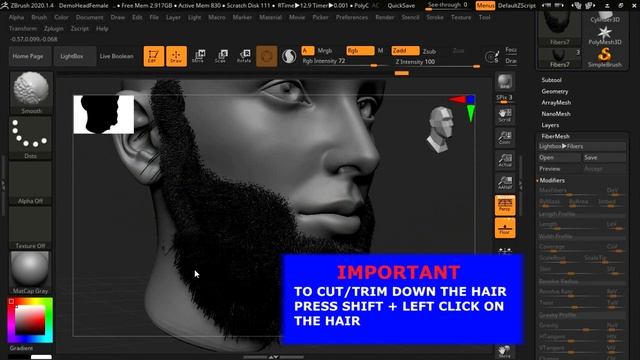This screenshot has height=360, width=640.
Task: Toggle Persp perspective button
Action: tap(505, 205)
